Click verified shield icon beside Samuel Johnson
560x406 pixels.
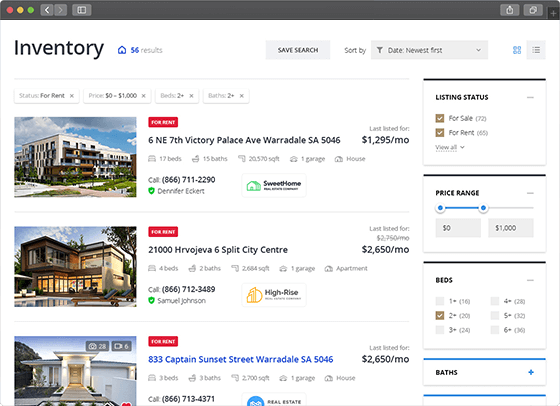(151, 301)
